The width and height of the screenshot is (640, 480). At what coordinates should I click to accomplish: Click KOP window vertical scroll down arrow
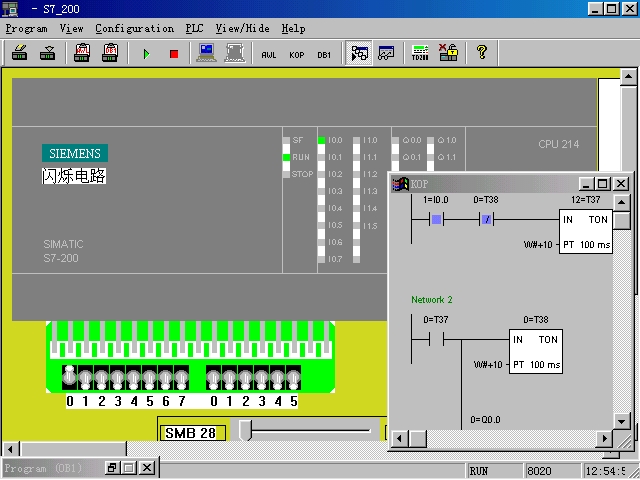(621, 421)
